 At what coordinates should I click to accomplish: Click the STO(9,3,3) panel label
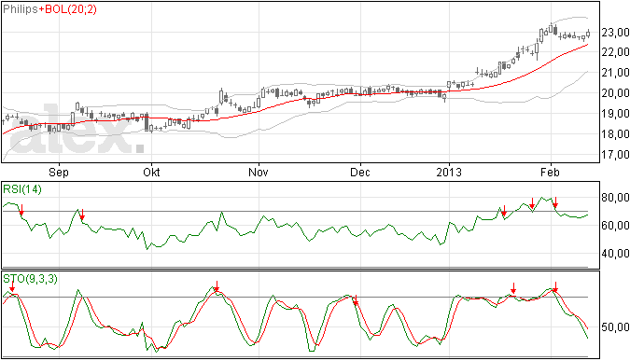click(x=30, y=279)
